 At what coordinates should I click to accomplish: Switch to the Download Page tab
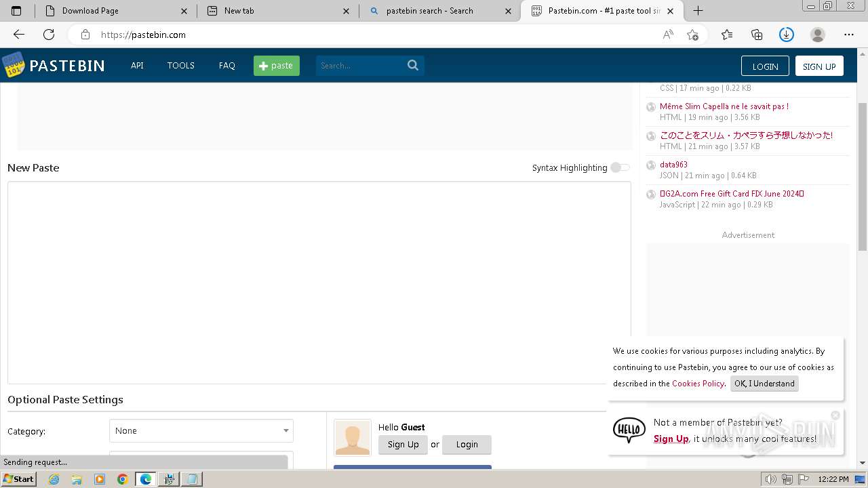116,11
